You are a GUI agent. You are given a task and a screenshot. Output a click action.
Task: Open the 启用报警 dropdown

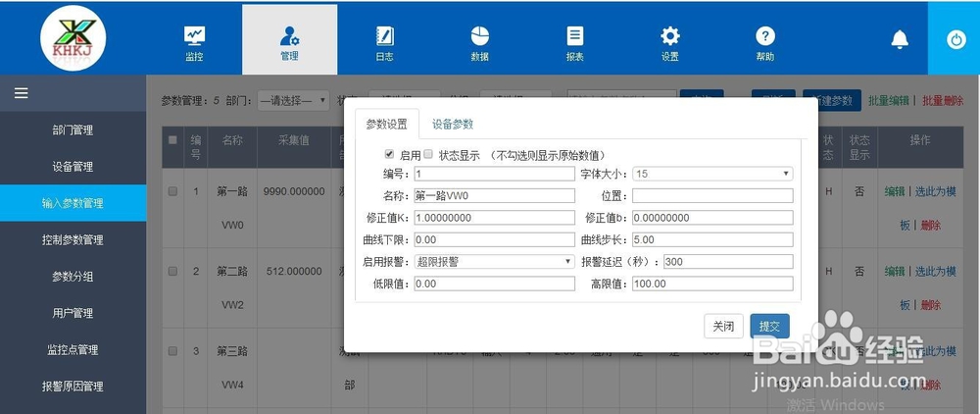[x=494, y=261]
